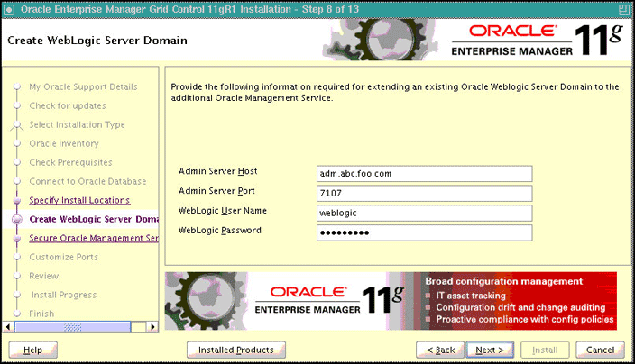Image resolution: width=635 pixels, height=364 pixels.
Task: Focus the Admin Server Host field
Action: (x=425, y=174)
